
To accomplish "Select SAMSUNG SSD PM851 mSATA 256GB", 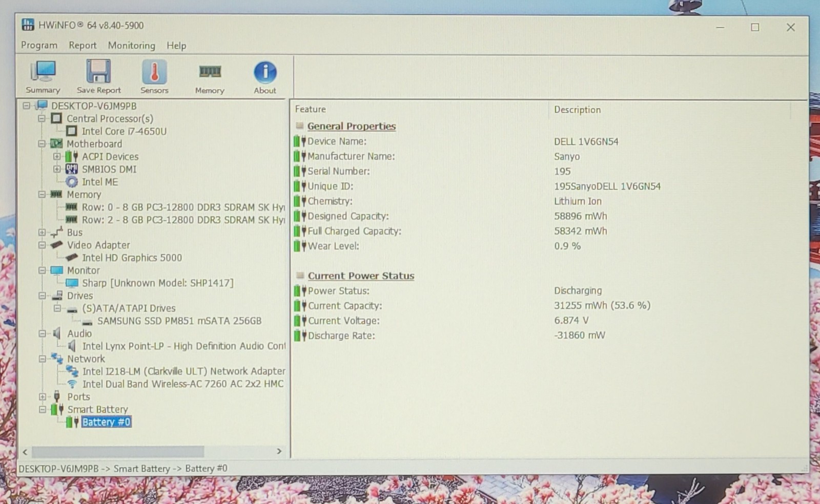I will pyautogui.click(x=179, y=321).
